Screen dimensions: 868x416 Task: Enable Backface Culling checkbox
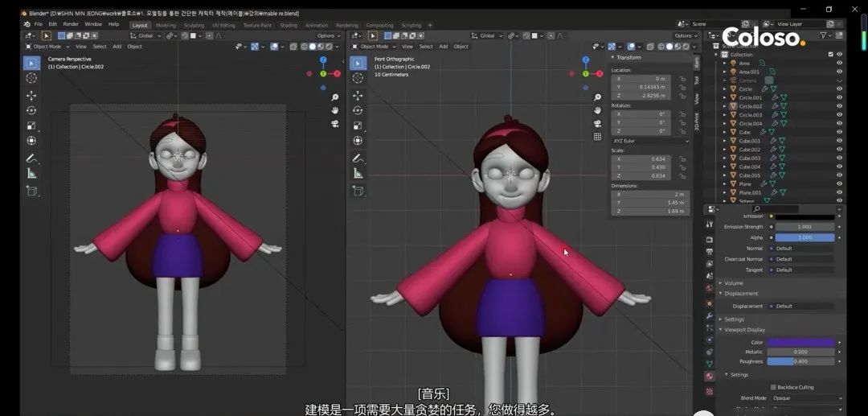[x=773, y=387]
